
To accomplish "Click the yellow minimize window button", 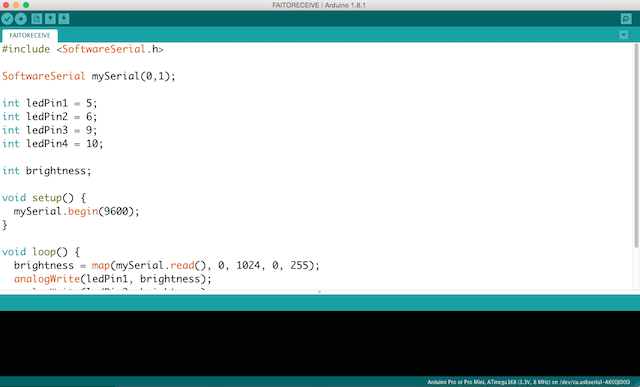I will click(x=16, y=5).
